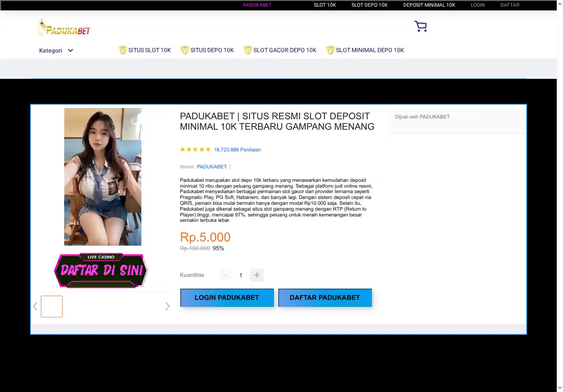Screen dimensions: 563x392
Task: Click the shield icon beside SITUS DEPO 10K
Action: [185, 50]
